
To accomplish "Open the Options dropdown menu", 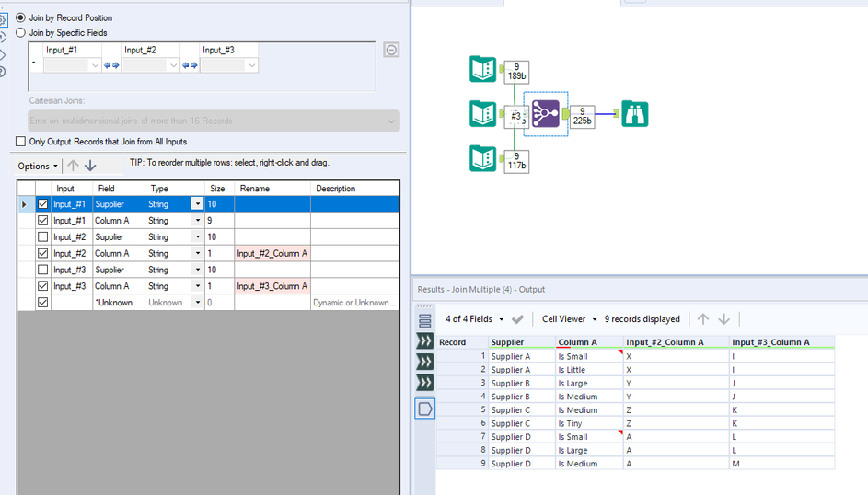I will click(38, 166).
